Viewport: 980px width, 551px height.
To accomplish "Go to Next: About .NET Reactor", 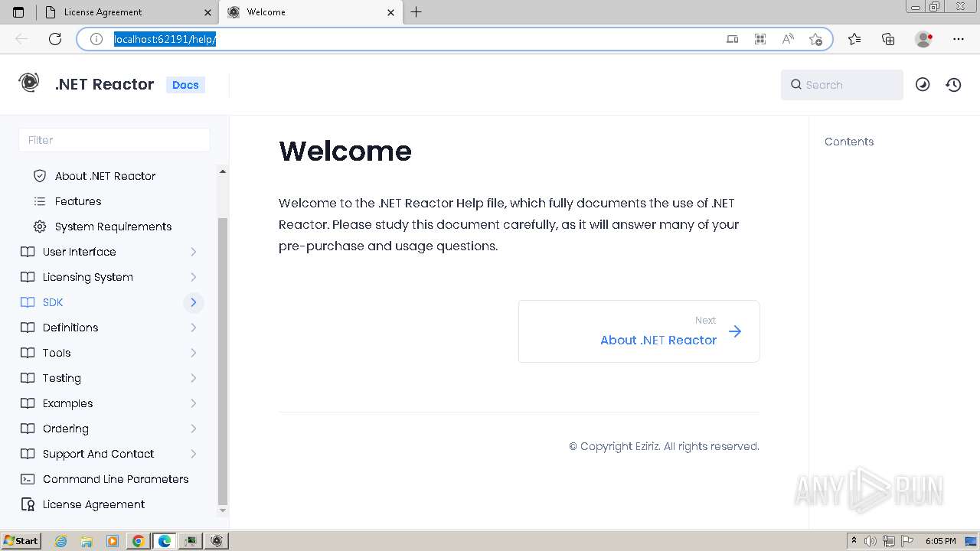I will (x=639, y=331).
